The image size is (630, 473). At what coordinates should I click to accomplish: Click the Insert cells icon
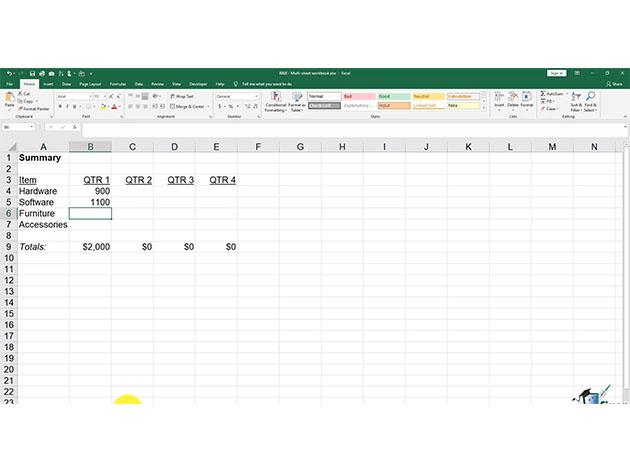(x=498, y=98)
